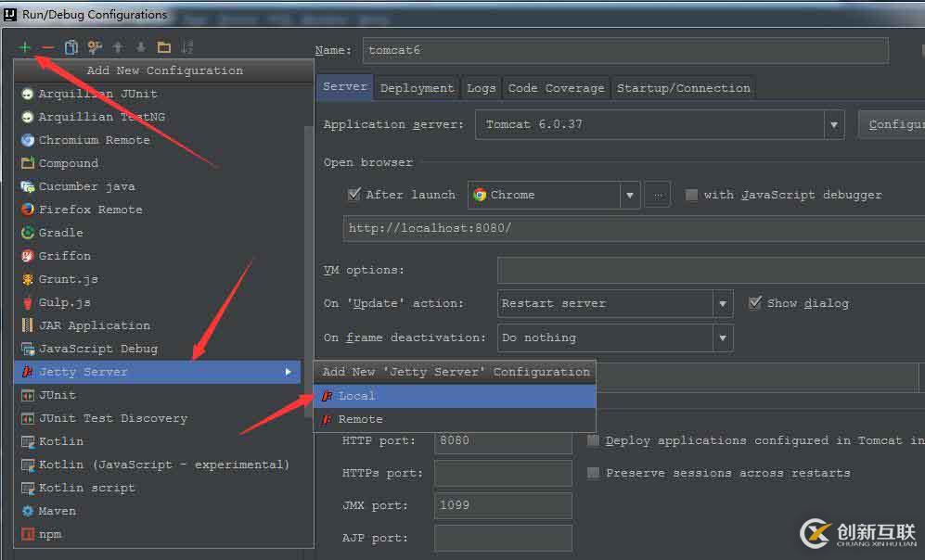This screenshot has height=560, width=925.
Task: Click the Move Up arrow toolbar icon
Action: [x=118, y=47]
